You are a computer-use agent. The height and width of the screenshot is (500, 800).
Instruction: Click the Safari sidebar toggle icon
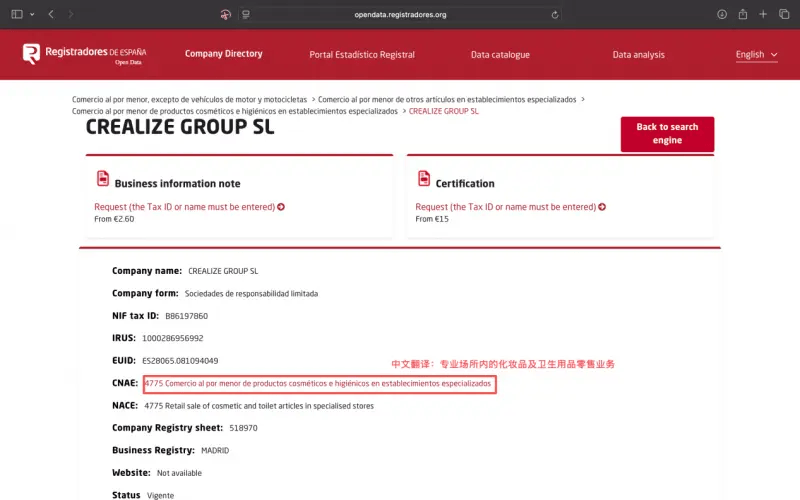(x=16, y=14)
